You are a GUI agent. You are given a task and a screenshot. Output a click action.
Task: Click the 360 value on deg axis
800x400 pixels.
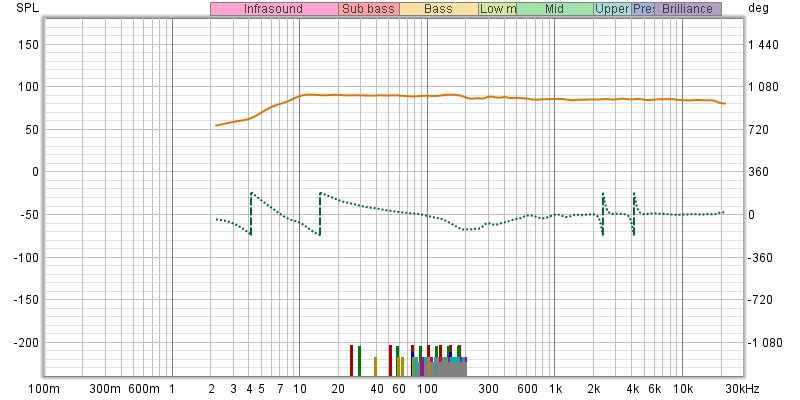[x=758, y=172]
